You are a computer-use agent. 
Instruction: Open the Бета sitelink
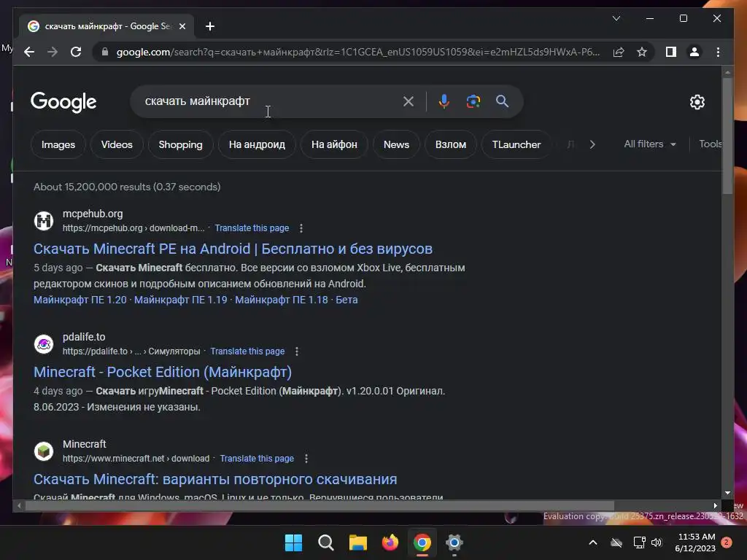coord(347,300)
